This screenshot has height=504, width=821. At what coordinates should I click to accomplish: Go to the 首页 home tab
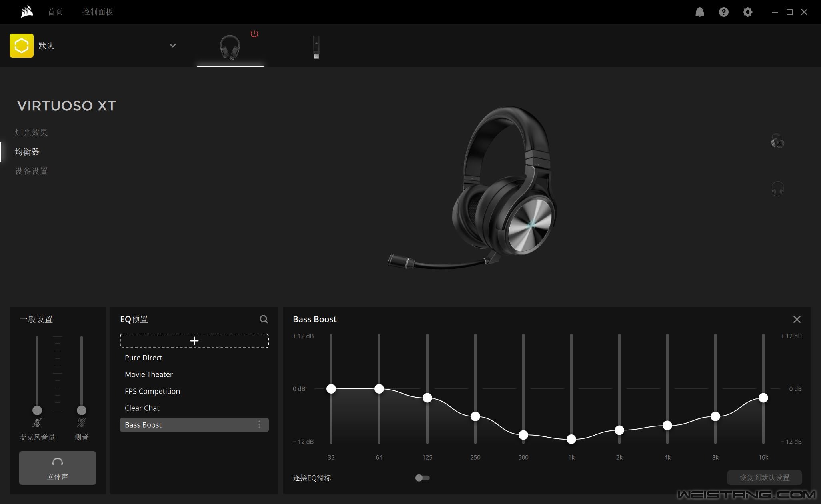pos(55,12)
